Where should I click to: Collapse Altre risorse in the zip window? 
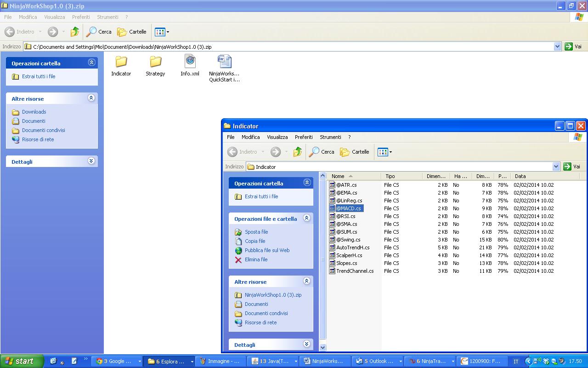coord(91,98)
